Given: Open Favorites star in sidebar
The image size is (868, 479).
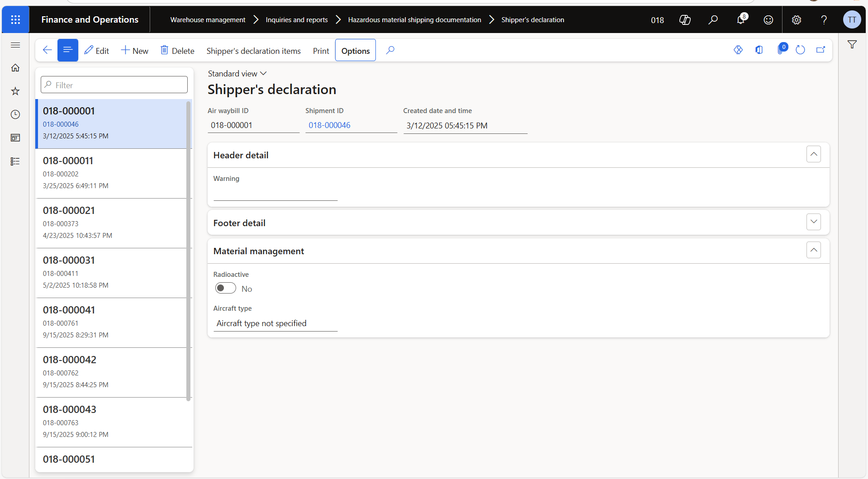Looking at the screenshot, I should coord(15,91).
